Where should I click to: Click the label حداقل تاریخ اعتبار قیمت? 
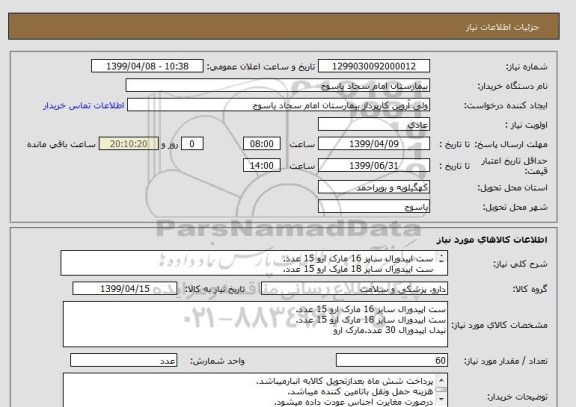(x=515, y=166)
